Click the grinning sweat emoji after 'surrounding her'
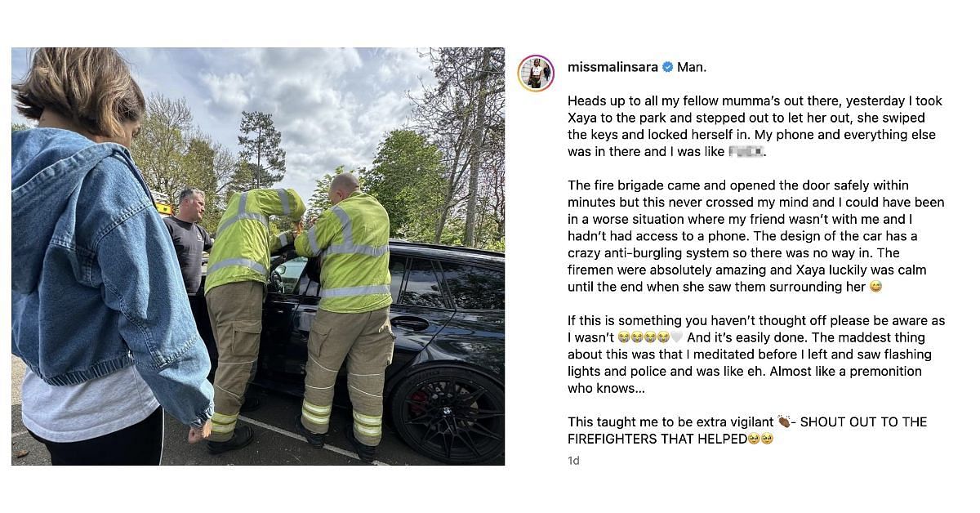Viewport: 980px width, 513px height. click(x=876, y=287)
